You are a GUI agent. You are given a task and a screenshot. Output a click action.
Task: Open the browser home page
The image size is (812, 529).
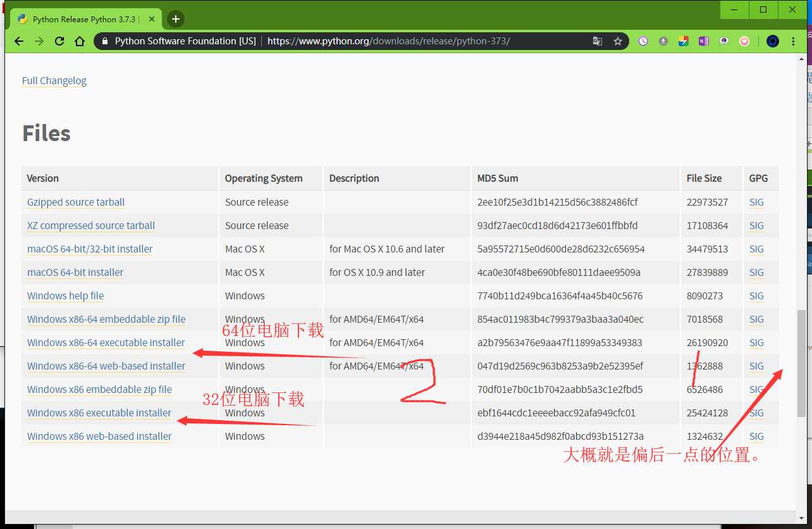80,41
